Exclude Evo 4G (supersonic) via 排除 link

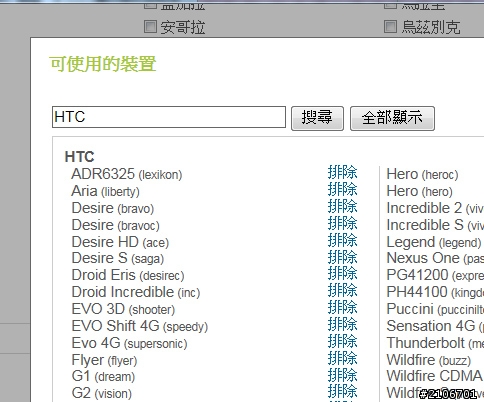(342, 341)
